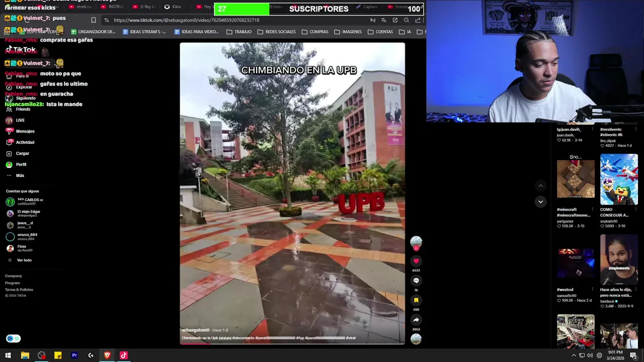This screenshot has width=644, height=362.
Task: Open the TRABAJO bookmarks folder
Action: [239, 32]
